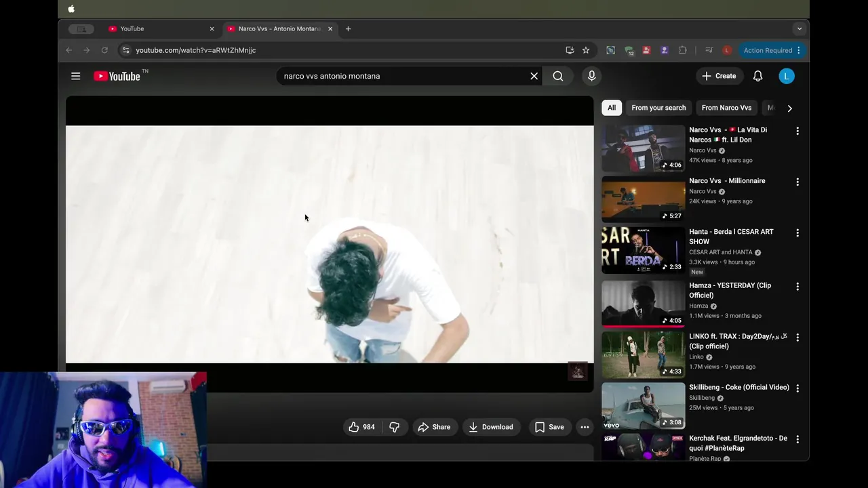Share the video
Viewport: 868px width, 488px height.
click(x=434, y=427)
